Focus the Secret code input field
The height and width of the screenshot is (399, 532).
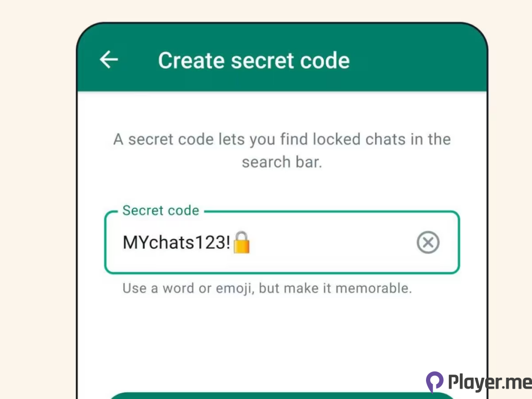pyautogui.click(x=282, y=242)
